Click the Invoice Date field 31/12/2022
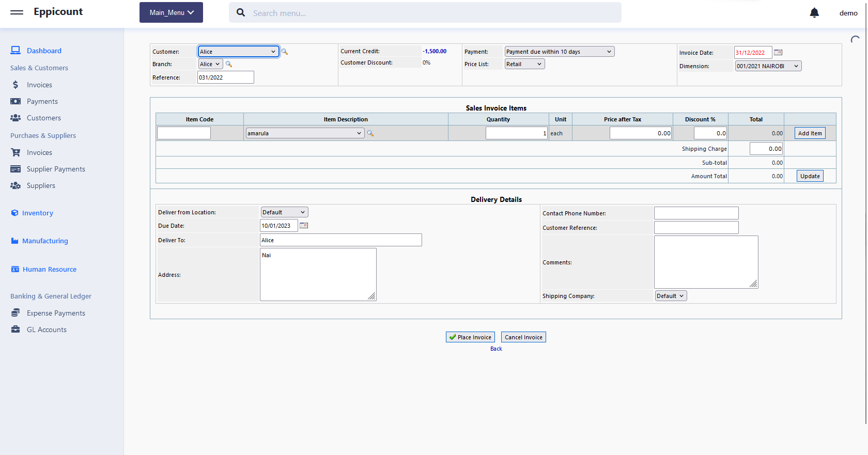The height and width of the screenshot is (455, 868). [x=753, y=52]
